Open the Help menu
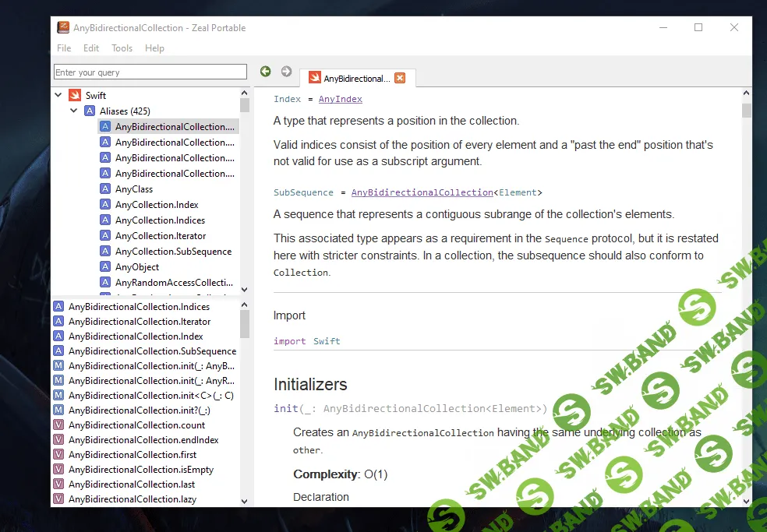 click(154, 48)
